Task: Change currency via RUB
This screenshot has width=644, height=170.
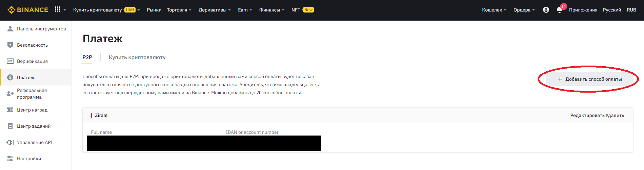Action: tap(631, 10)
